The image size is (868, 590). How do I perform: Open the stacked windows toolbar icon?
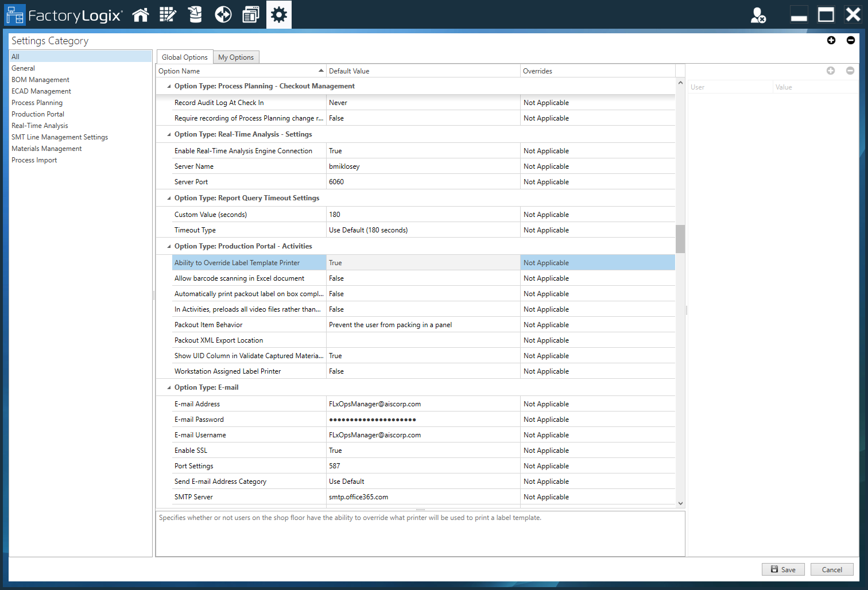[251, 15]
